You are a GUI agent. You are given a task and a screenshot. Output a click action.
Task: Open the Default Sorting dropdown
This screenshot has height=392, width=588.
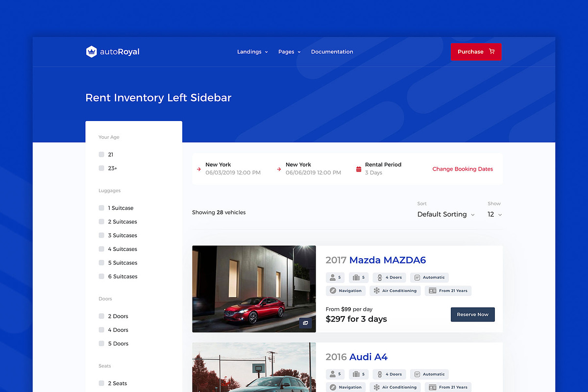point(445,214)
